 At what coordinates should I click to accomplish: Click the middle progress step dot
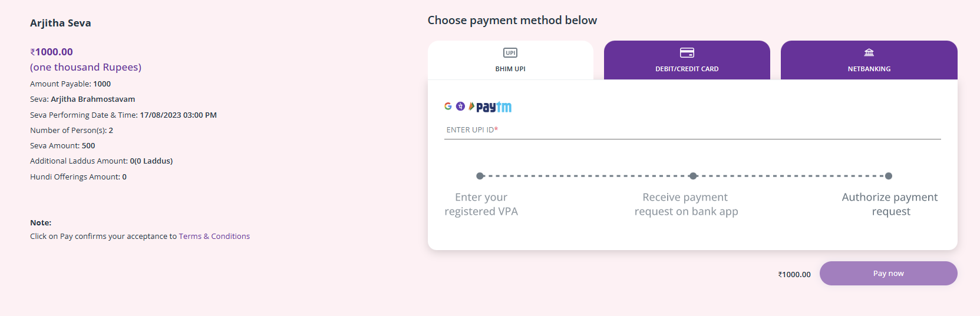point(693,176)
